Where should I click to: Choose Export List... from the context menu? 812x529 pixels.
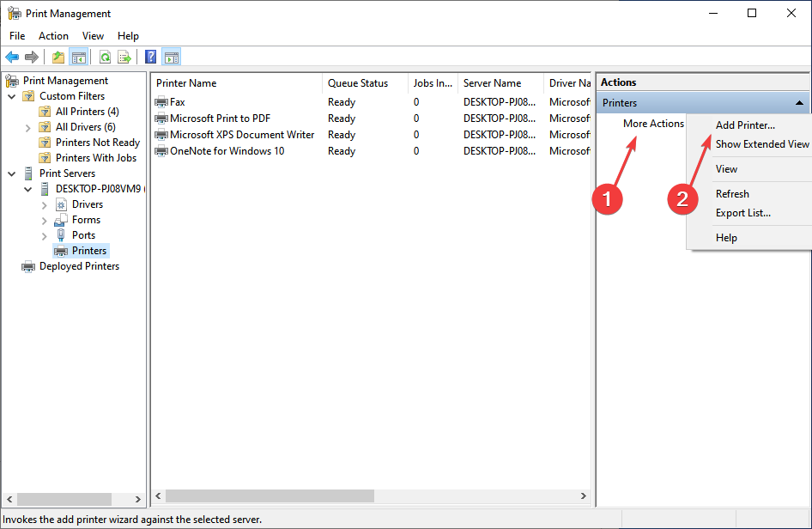[x=749, y=213]
